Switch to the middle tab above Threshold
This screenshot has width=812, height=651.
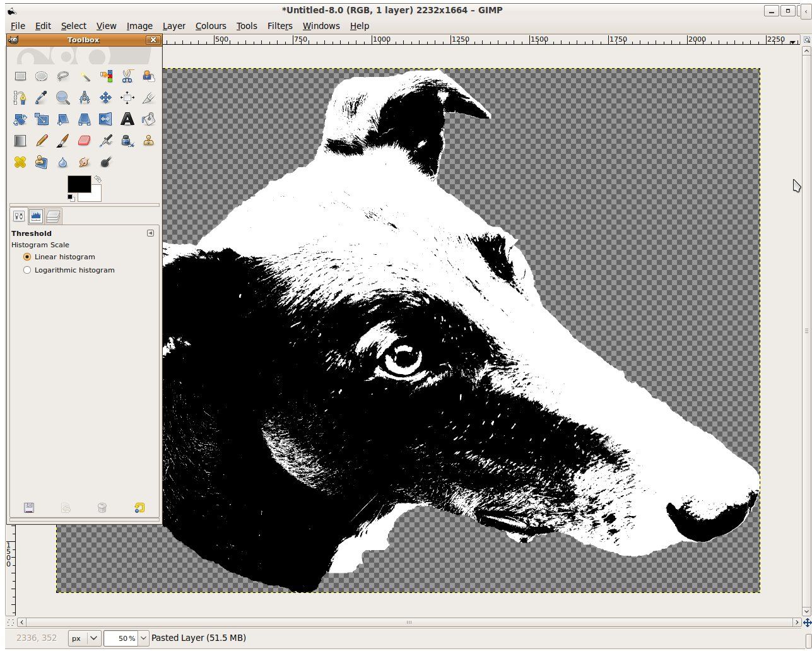pyautogui.click(x=36, y=216)
